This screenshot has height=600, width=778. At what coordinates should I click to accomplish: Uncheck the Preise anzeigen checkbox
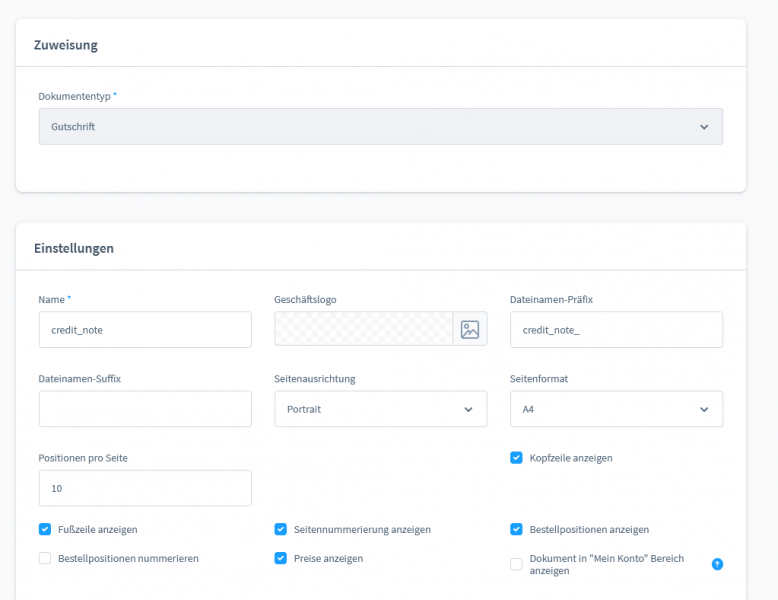click(x=281, y=558)
